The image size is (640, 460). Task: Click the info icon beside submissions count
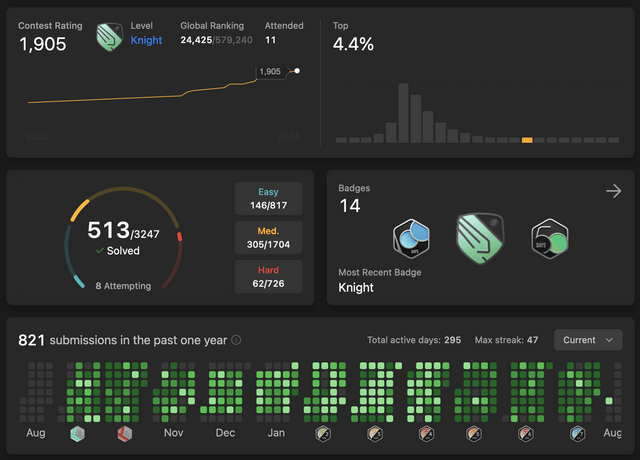pyautogui.click(x=236, y=340)
